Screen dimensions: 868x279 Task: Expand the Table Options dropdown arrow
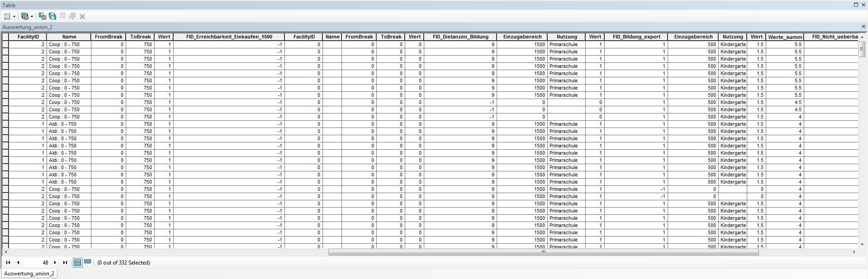[14, 17]
